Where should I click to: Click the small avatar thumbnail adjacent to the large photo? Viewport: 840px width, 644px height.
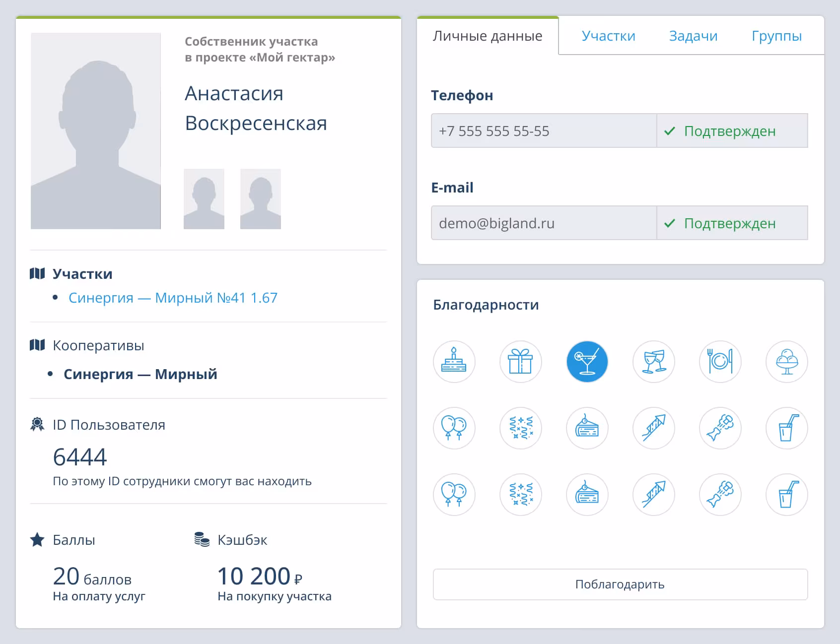[204, 199]
